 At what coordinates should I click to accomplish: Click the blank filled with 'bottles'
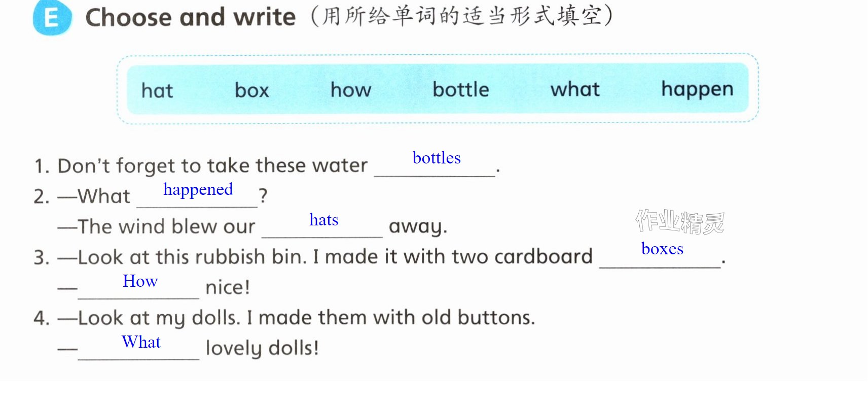point(435,163)
